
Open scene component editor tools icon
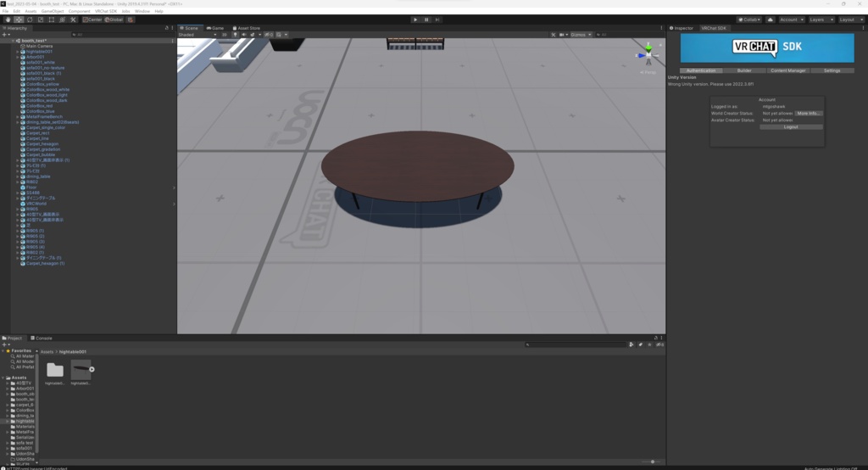[553, 35]
